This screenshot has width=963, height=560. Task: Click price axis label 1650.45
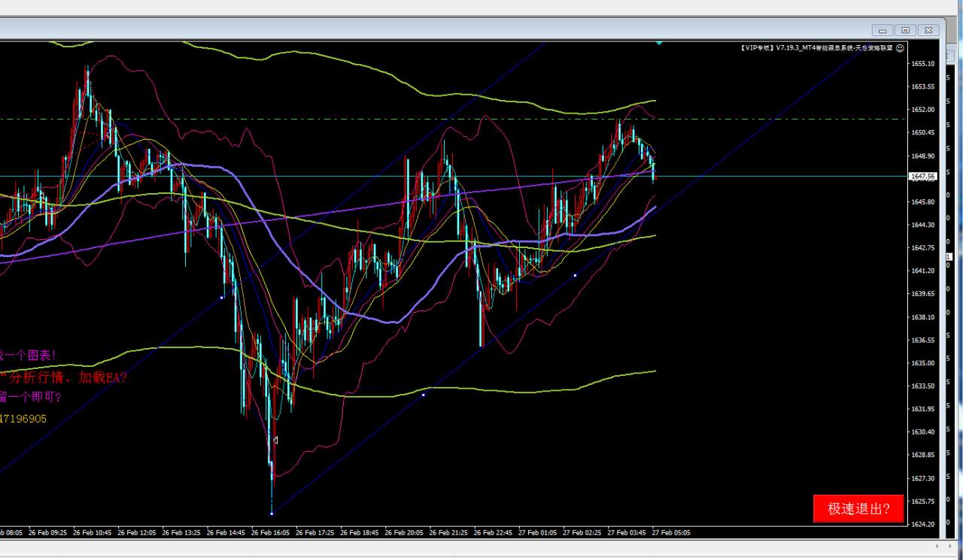[x=922, y=132]
